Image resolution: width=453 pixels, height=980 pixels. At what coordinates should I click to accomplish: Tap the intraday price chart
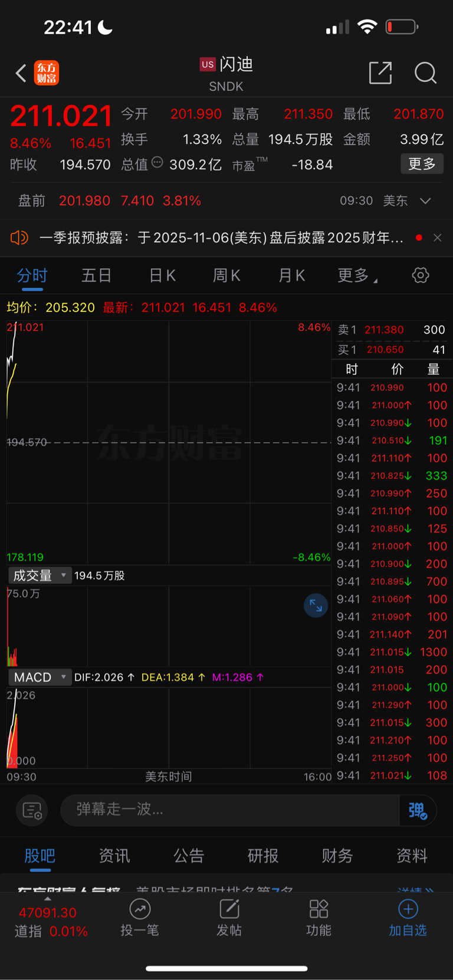coord(169,442)
